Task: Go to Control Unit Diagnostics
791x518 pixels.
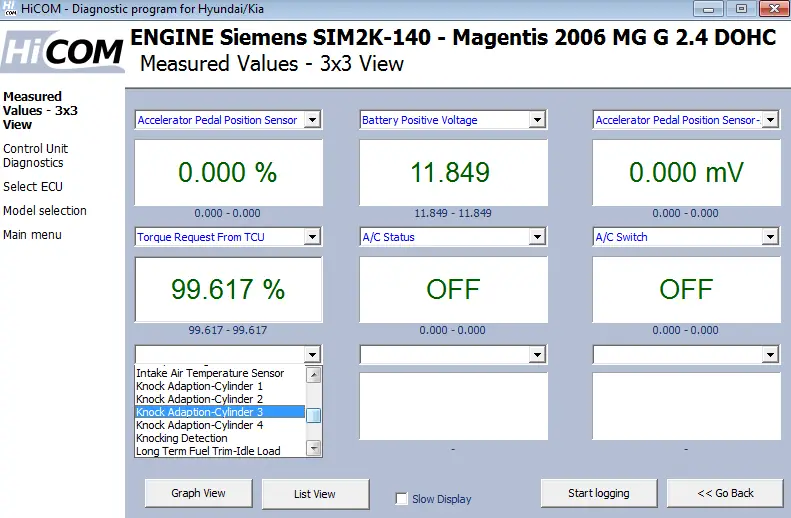Action: click(x=35, y=155)
